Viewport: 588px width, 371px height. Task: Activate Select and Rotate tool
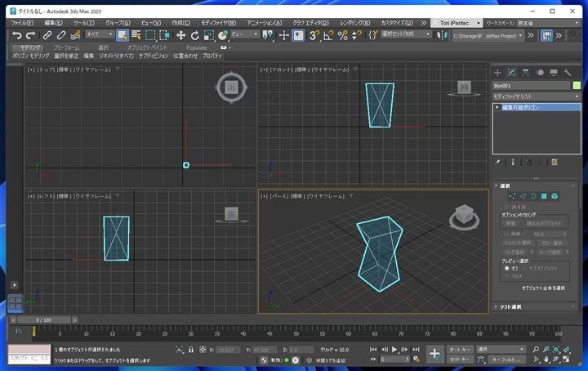pos(194,36)
